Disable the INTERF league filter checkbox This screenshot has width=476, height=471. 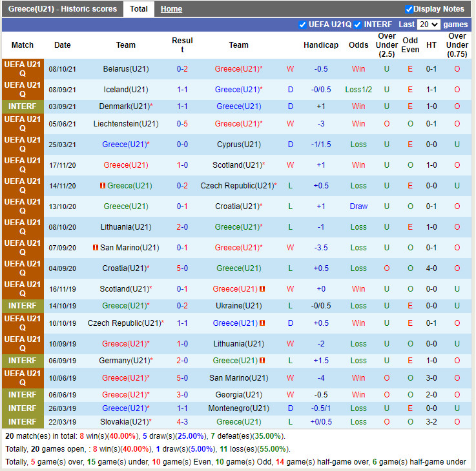coord(357,25)
